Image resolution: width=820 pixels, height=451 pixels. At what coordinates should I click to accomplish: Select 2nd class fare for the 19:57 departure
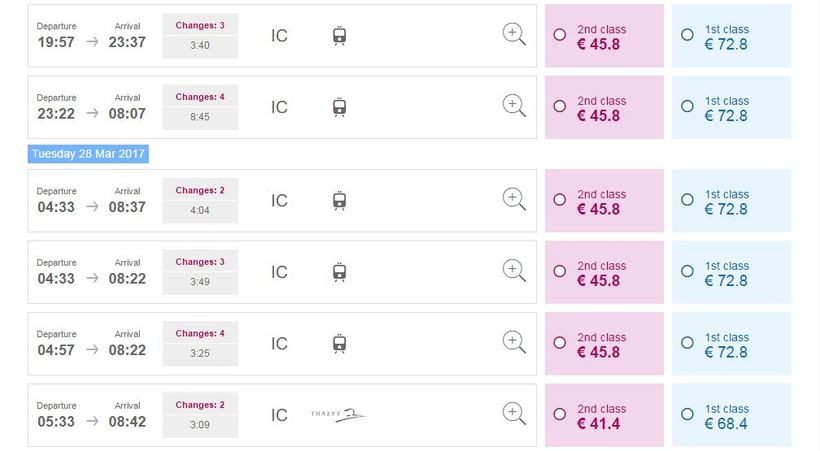coord(560,35)
